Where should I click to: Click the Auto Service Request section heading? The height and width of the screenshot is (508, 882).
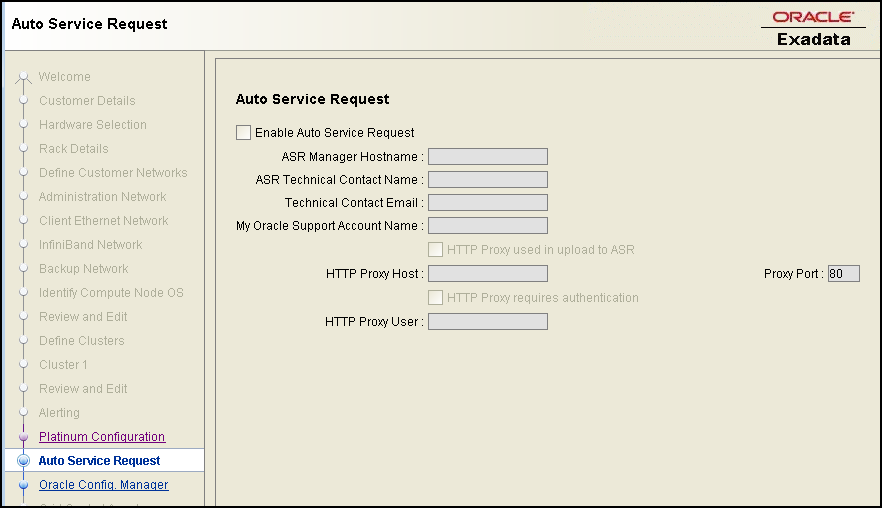point(312,99)
